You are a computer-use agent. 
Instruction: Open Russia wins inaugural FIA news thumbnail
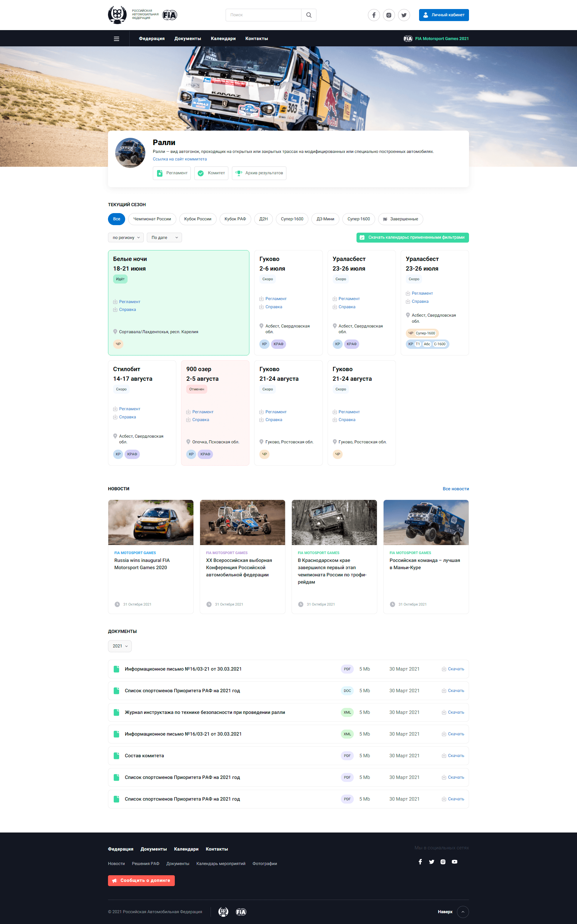151,522
